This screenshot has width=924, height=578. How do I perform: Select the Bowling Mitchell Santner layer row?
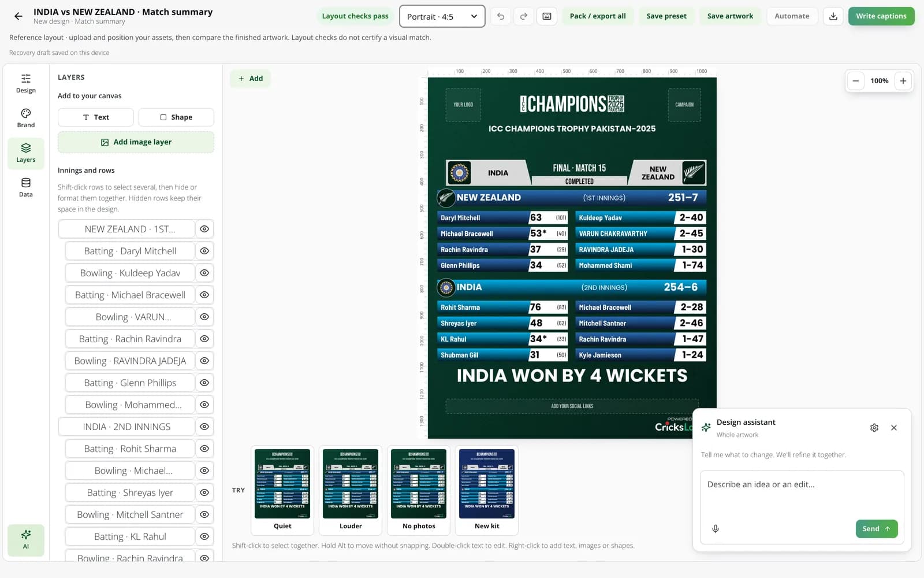(x=130, y=514)
